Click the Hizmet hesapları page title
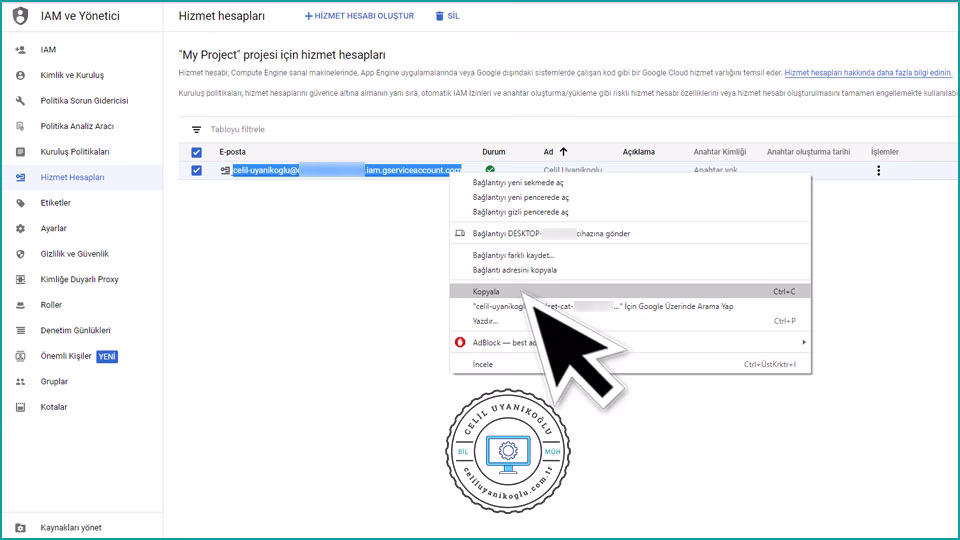The image size is (960, 540). point(222,16)
